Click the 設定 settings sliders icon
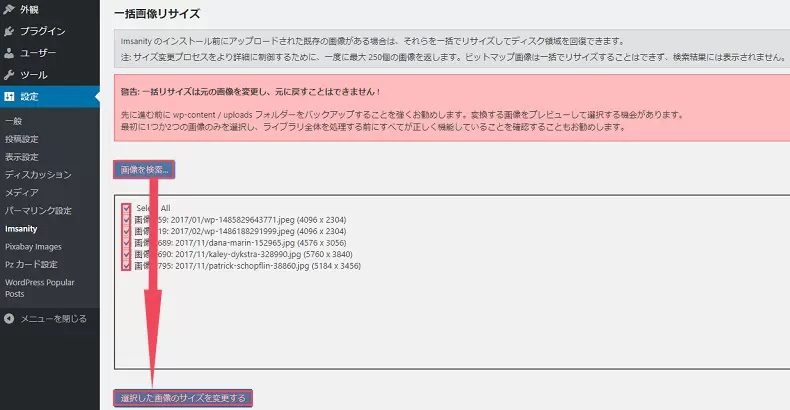The height and width of the screenshot is (410, 790). coord(10,97)
